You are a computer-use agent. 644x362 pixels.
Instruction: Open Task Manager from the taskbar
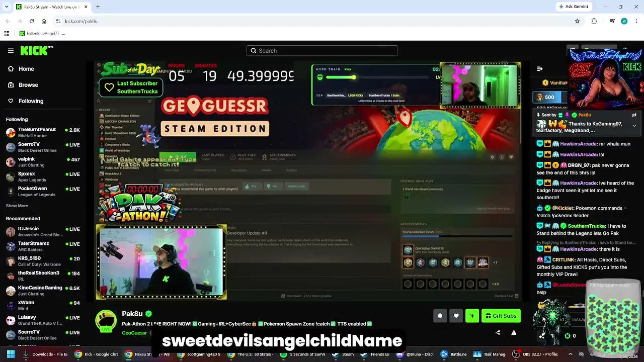pos(489,354)
